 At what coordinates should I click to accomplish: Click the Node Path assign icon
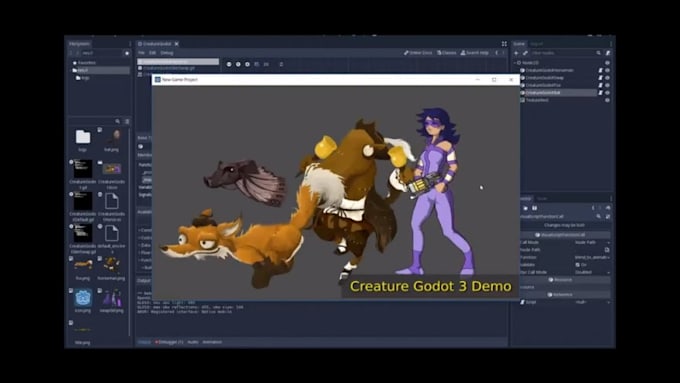click(607, 250)
